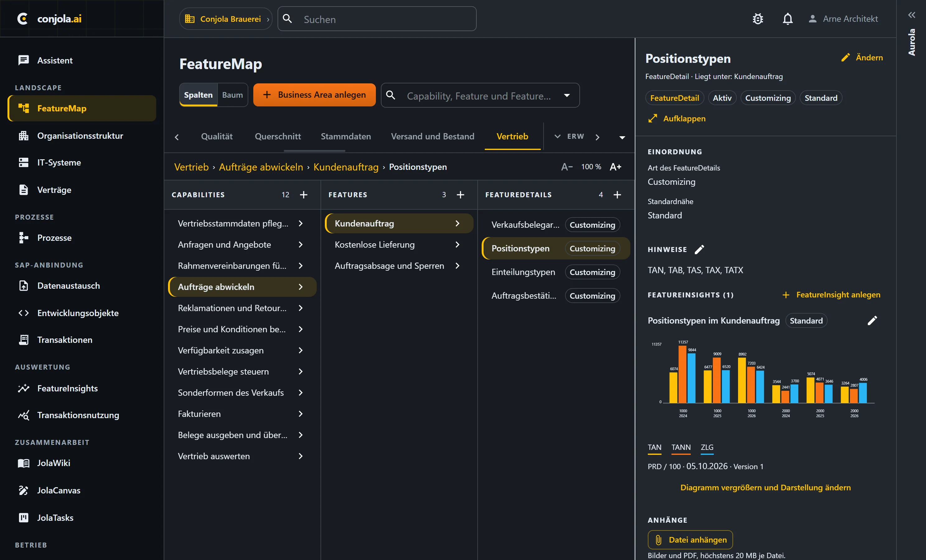Open notifications bell
The image size is (926, 560).
click(788, 19)
